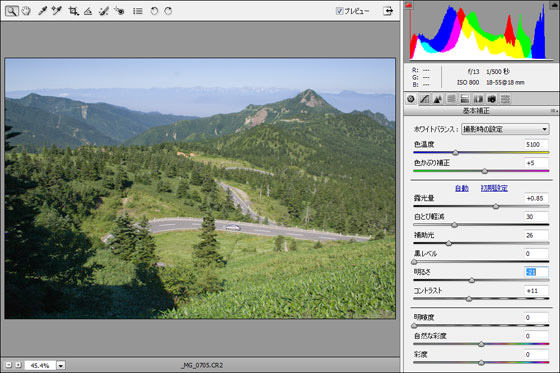The height and width of the screenshot is (373, 560).
Task: Click the RGB histogram display
Action: coord(480,31)
